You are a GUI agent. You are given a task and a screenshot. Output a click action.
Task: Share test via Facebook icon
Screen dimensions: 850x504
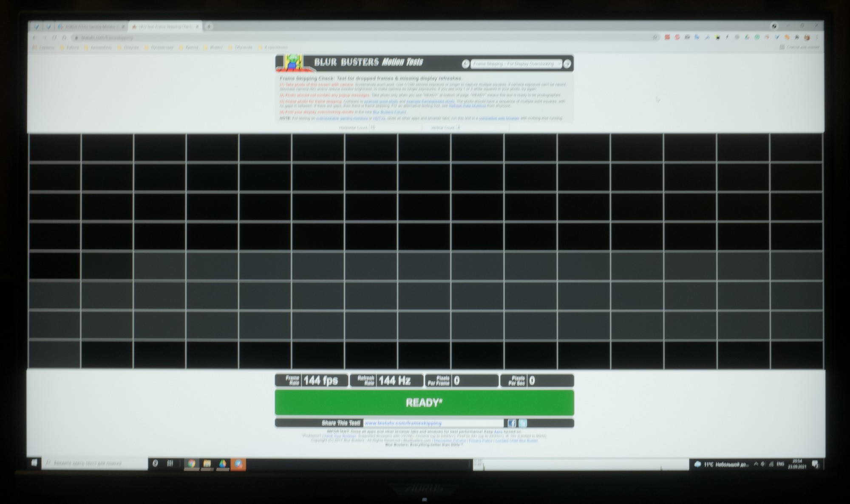tap(512, 423)
